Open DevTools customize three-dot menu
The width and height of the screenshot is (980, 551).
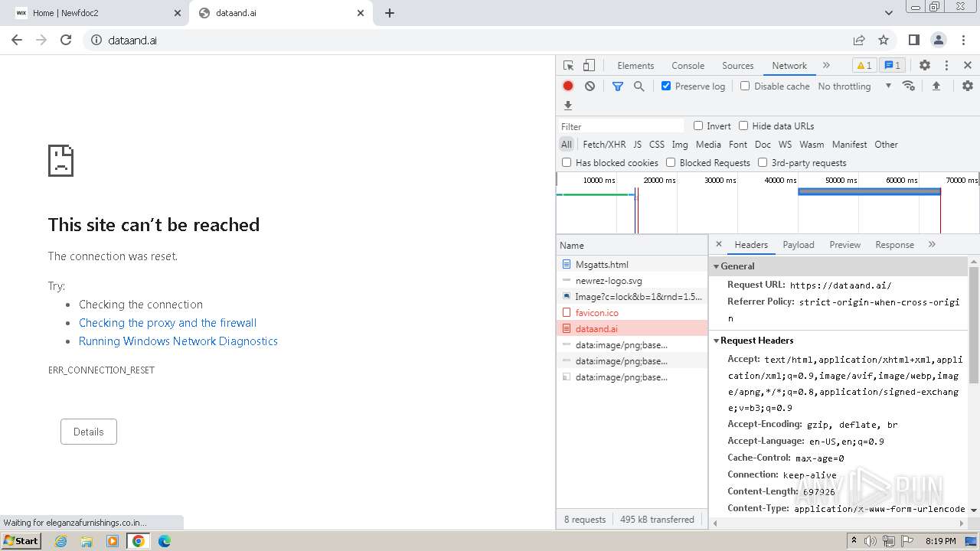946,66
